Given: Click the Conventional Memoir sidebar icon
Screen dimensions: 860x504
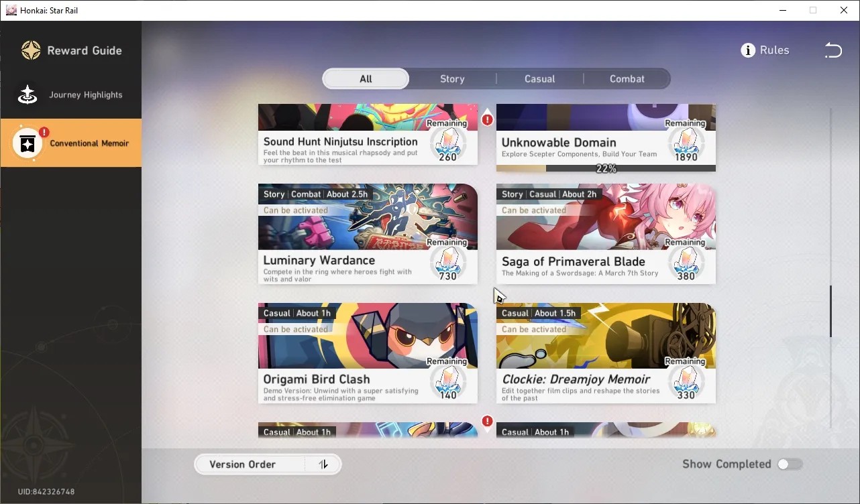Looking at the screenshot, I should (28, 143).
